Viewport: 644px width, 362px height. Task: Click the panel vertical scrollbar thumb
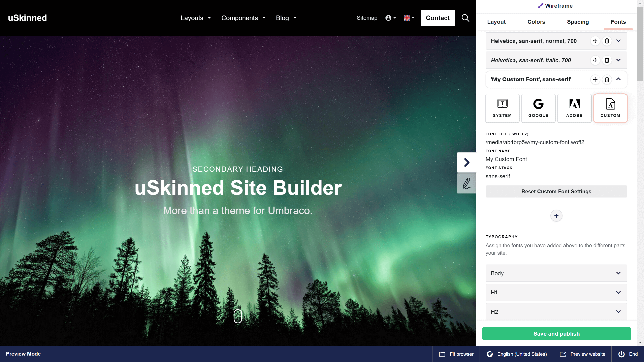640,44
